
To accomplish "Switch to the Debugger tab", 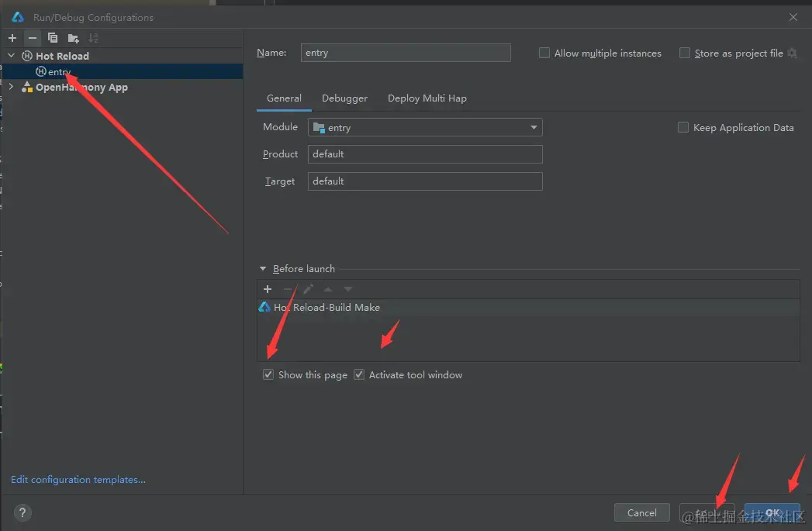I will pos(344,98).
